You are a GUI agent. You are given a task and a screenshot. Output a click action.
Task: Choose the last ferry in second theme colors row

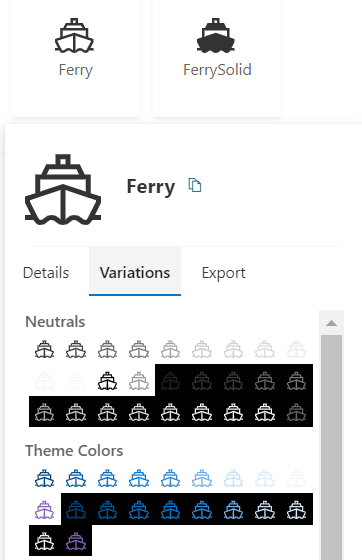point(296,510)
